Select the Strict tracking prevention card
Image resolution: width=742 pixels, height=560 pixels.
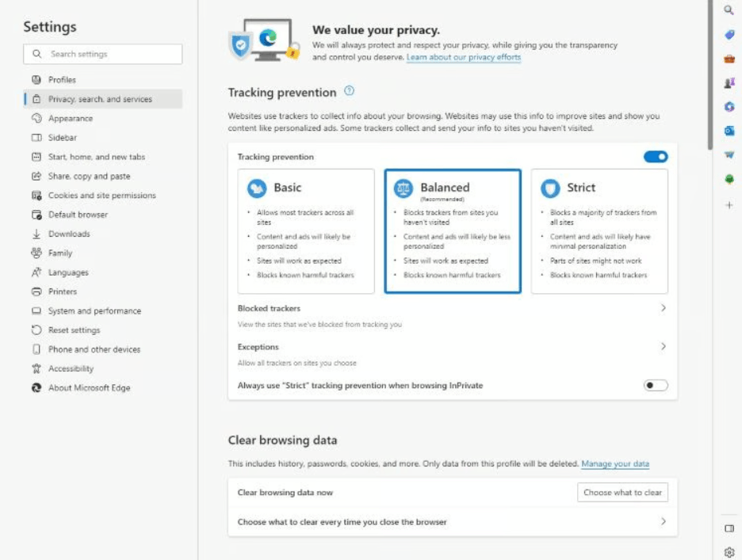click(x=599, y=231)
